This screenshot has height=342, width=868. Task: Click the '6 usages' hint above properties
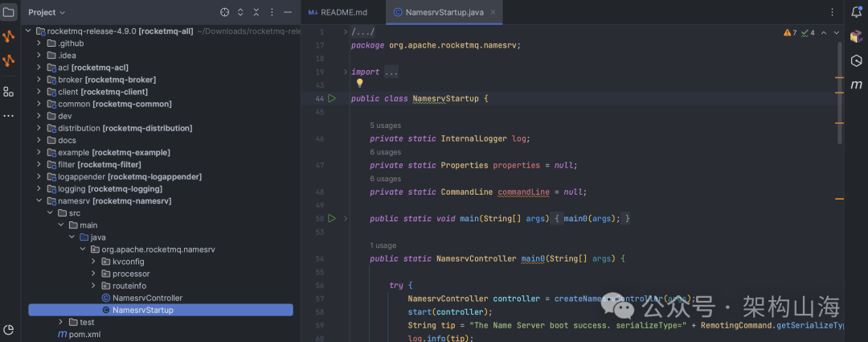click(385, 152)
